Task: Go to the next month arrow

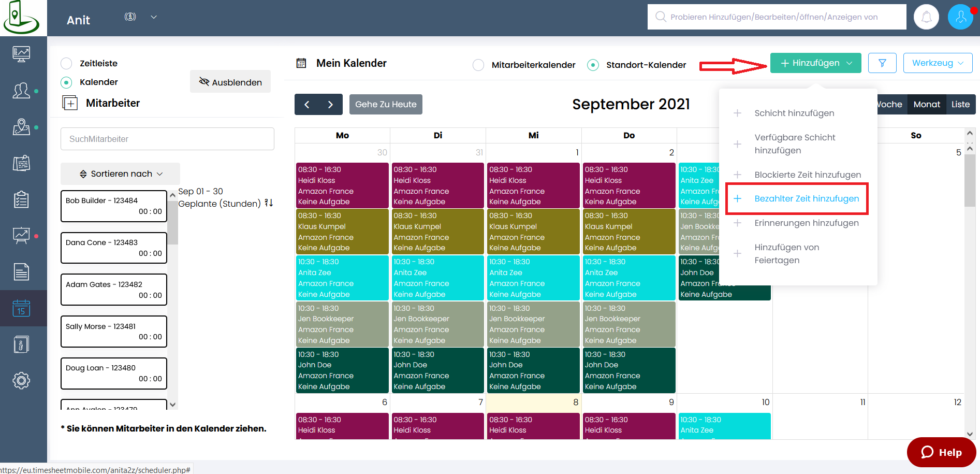Action: (331, 105)
